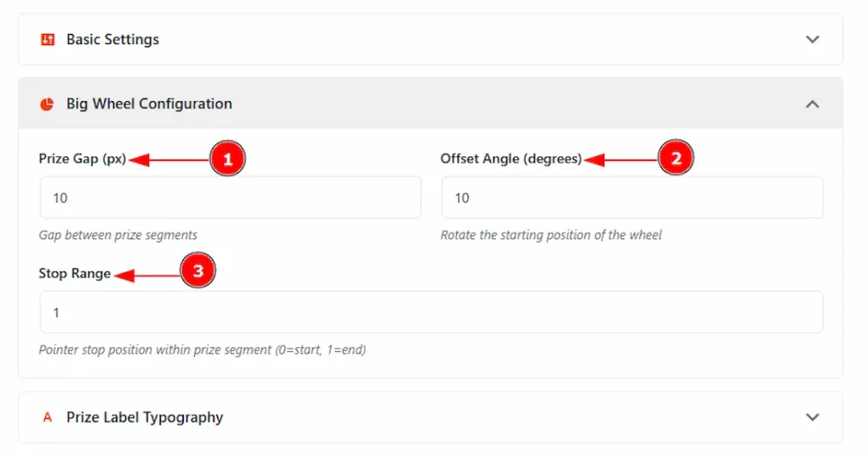The height and width of the screenshot is (453, 868).
Task: Expand Prize Label Typography using its chevron
Action: [812, 417]
